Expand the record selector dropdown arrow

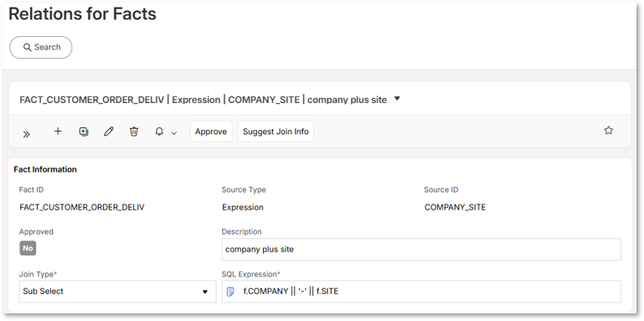pyautogui.click(x=397, y=99)
